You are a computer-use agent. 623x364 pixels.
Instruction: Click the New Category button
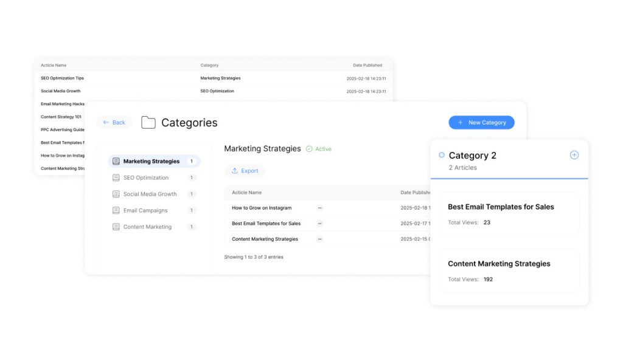point(481,122)
